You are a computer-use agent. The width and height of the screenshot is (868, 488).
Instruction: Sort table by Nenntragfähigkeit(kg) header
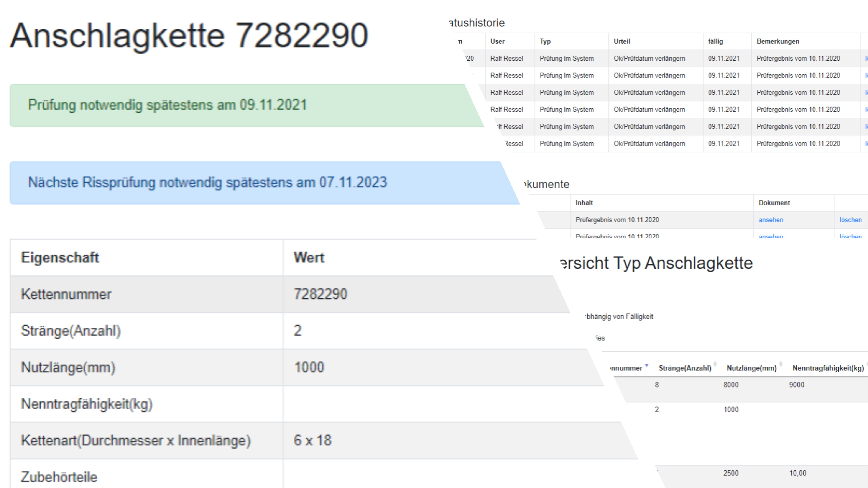828,368
